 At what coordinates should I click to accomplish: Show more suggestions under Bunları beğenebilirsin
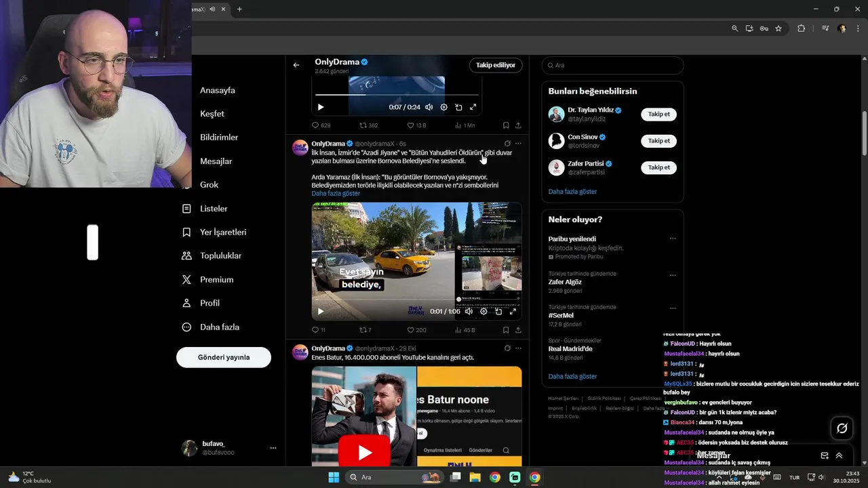[572, 192]
